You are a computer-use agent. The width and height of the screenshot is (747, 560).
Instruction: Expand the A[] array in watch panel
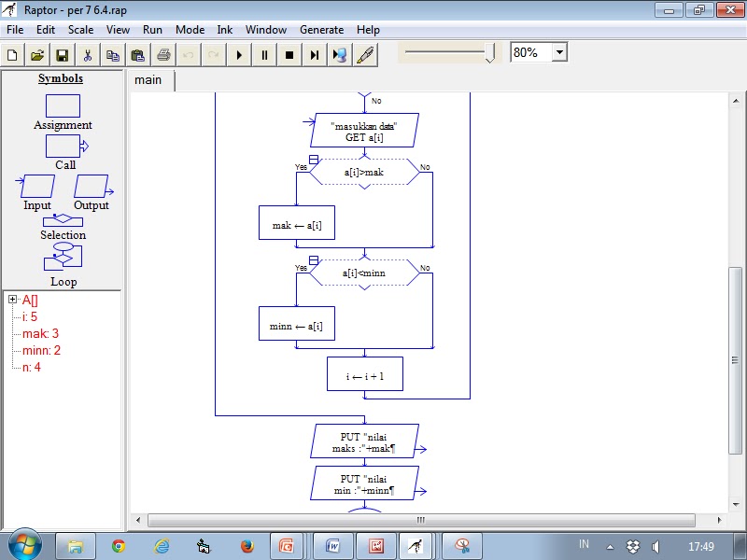pos(13,300)
